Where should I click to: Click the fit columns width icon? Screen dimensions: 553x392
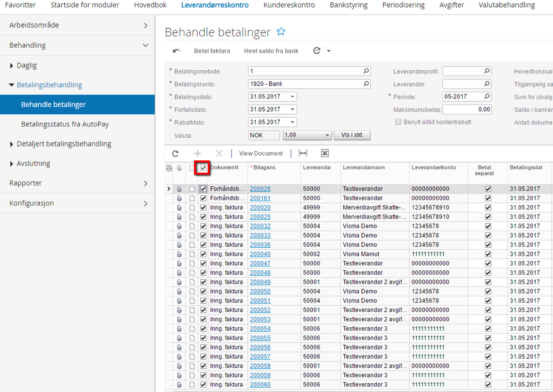(x=303, y=153)
